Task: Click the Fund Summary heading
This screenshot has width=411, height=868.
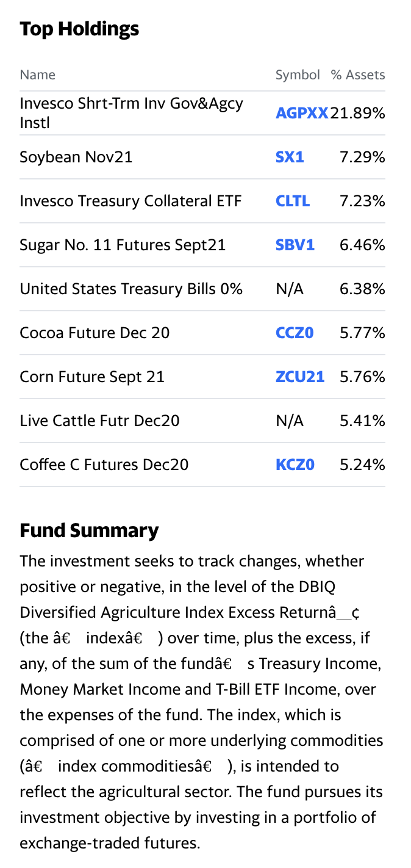Action: pyautogui.click(x=89, y=530)
